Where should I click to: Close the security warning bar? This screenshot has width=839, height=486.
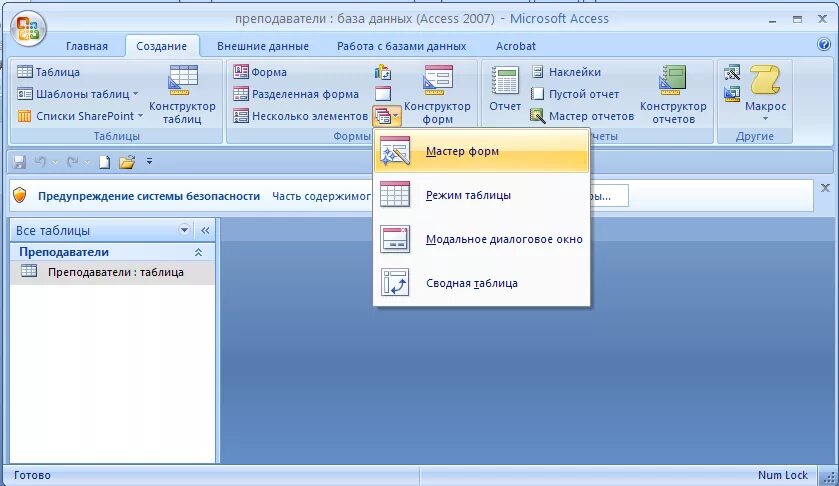[825, 188]
